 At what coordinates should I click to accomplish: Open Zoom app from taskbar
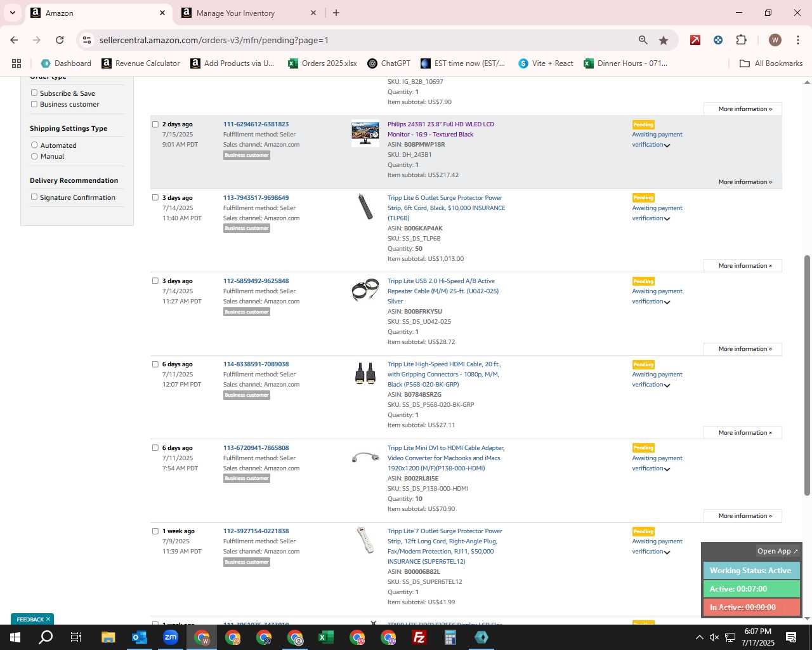[x=170, y=637]
